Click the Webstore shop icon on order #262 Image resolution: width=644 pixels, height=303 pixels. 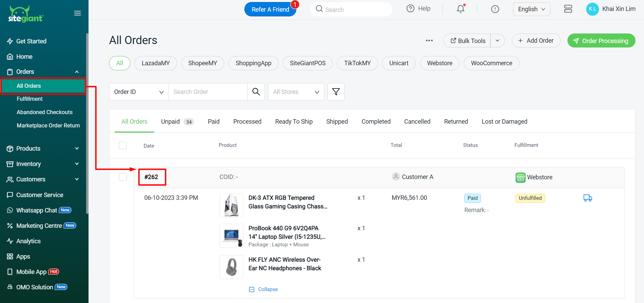coord(520,177)
